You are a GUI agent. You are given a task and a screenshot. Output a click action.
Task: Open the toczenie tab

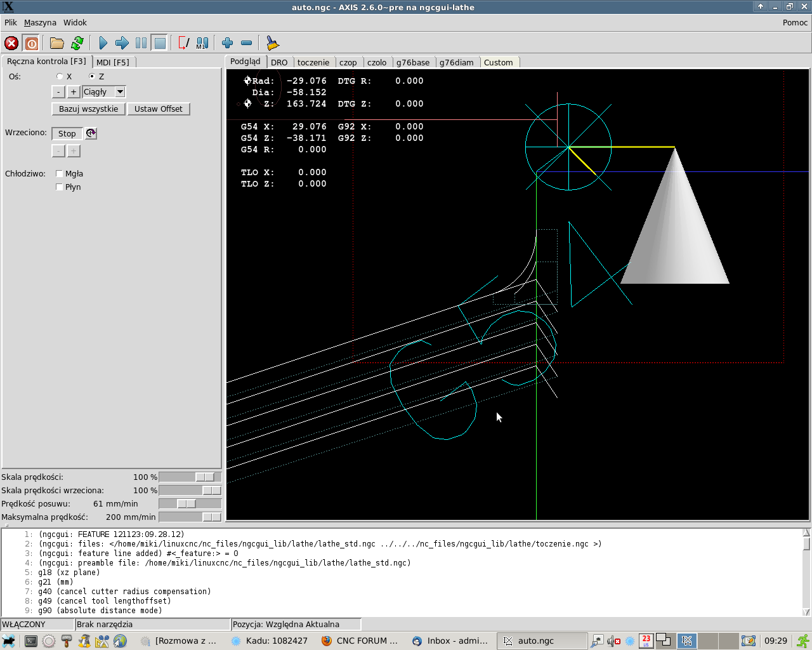click(x=313, y=62)
